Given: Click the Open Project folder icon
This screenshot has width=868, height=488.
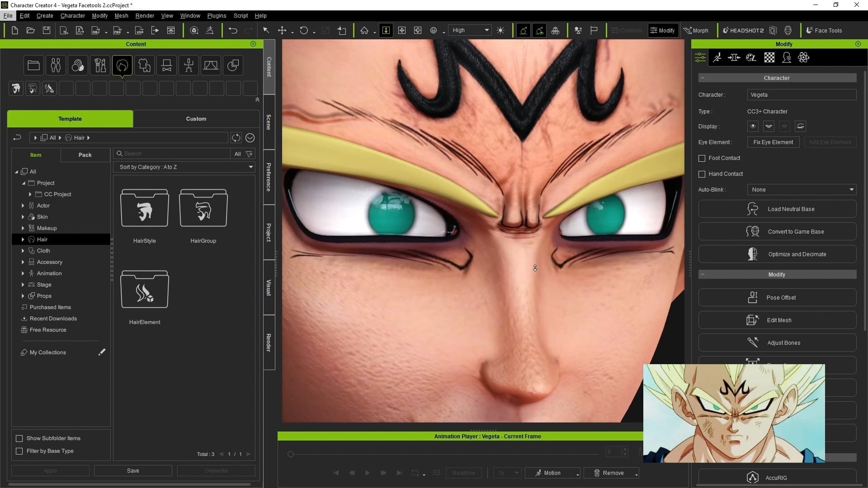Looking at the screenshot, I should [30, 30].
